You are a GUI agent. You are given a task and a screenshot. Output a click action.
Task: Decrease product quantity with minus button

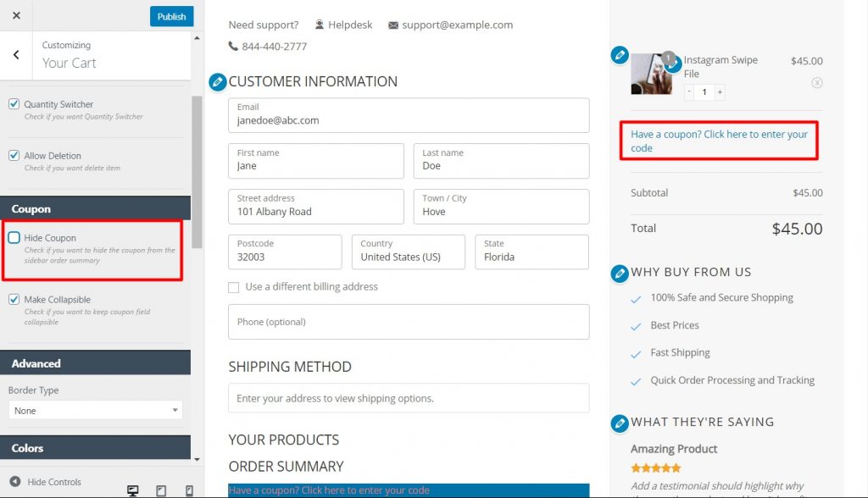click(688, 91)
